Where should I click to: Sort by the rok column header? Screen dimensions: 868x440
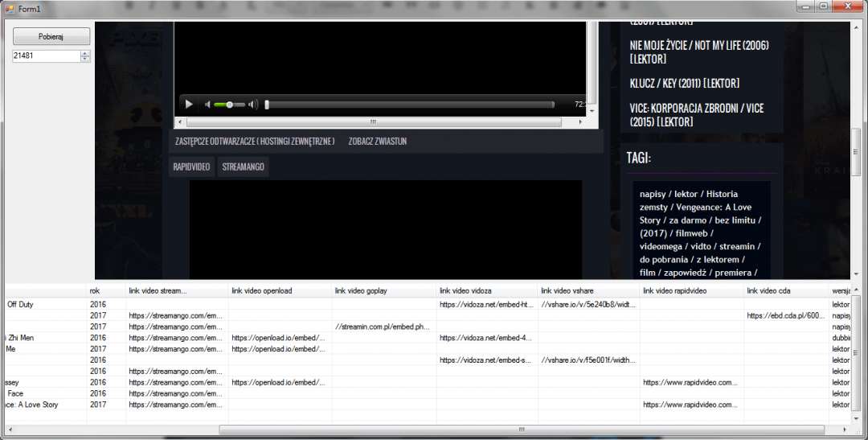(x=105, y=290)
